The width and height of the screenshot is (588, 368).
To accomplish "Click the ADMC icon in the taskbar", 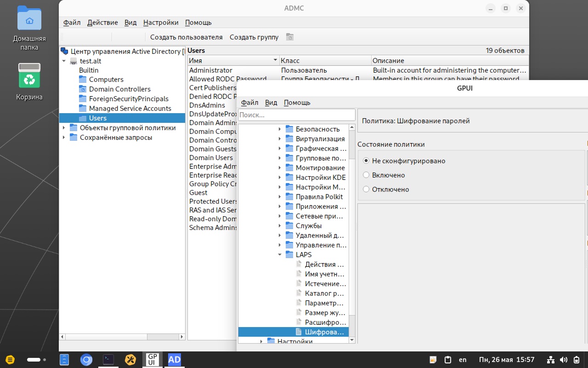I will (x=174, y=360).
